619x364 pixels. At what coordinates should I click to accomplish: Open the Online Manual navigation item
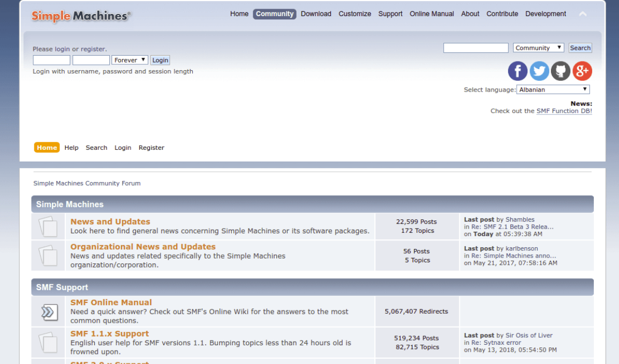(432, 14)
